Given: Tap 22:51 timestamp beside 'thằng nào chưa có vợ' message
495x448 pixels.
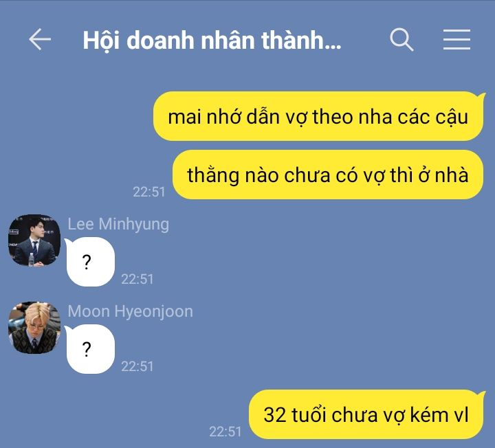Looking at the screenshot, I should (149, 192).
